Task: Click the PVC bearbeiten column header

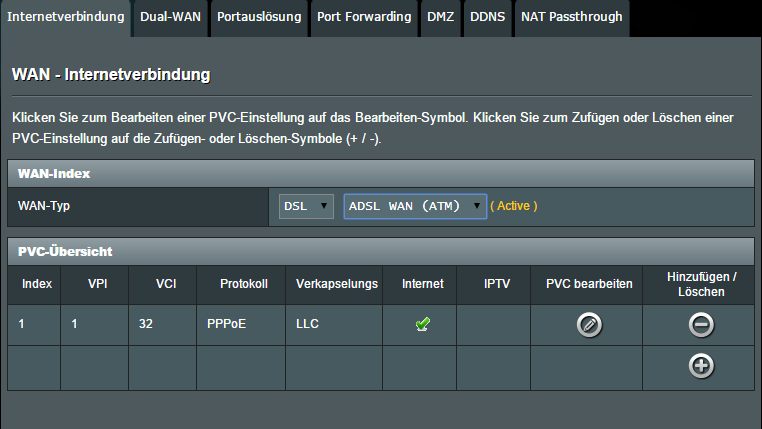Action: (589, 284)
